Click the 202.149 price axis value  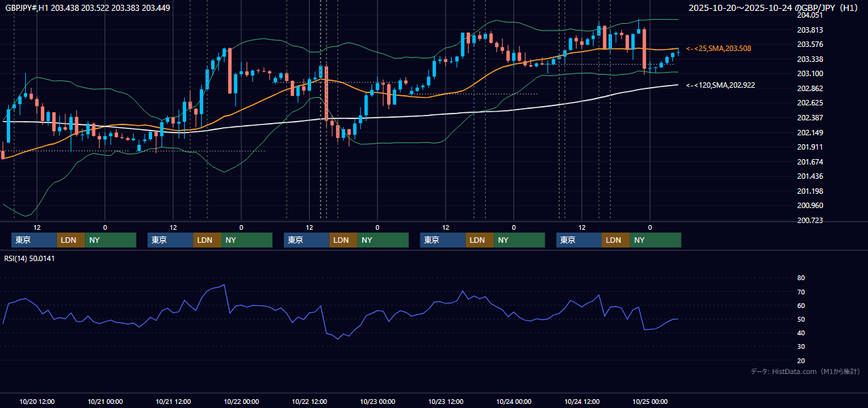[x=810, y=132]
